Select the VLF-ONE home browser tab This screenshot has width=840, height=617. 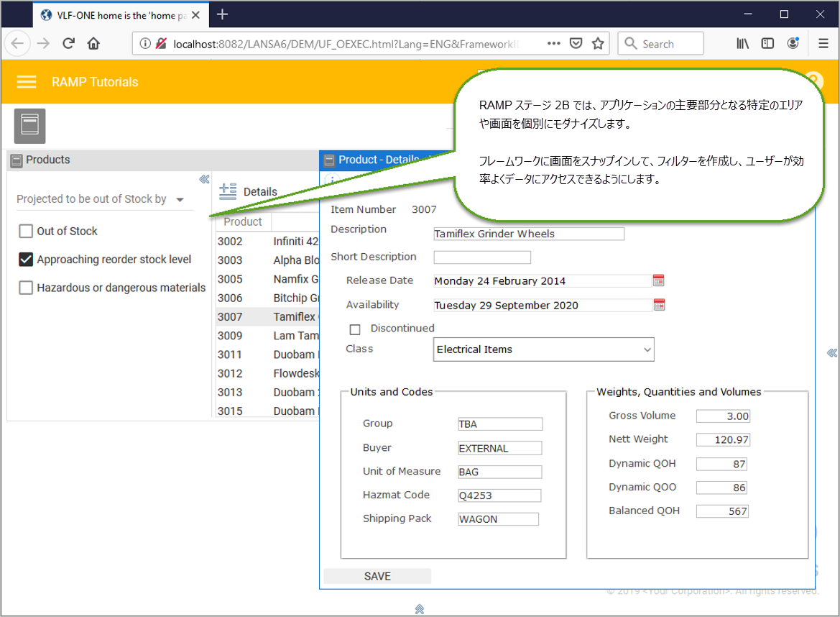tap(121, 15)
